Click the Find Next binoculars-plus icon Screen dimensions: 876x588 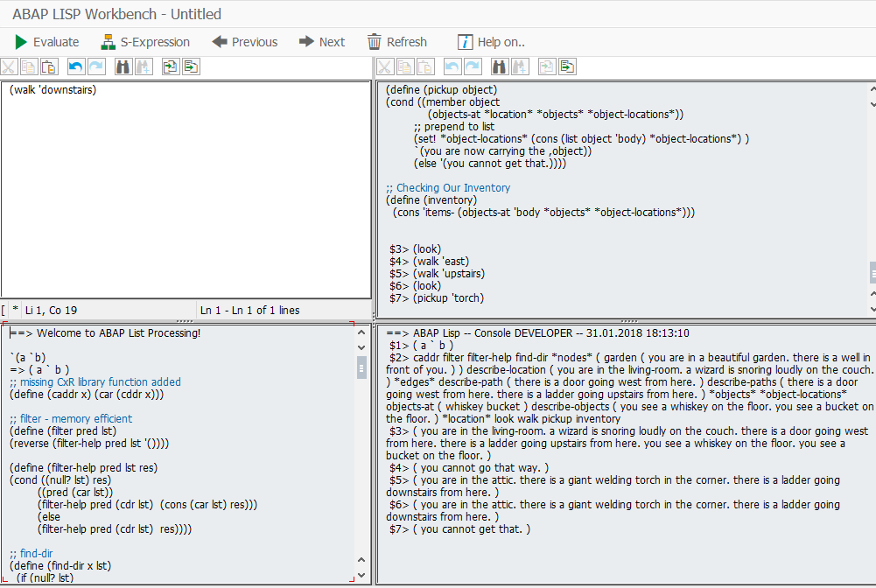tap(144, 66)
